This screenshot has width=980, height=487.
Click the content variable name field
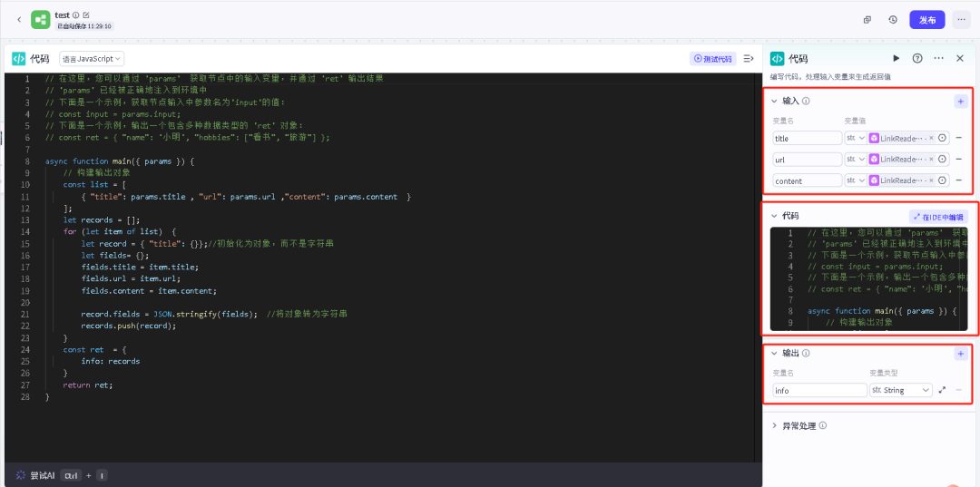click(x=808, y=180)
